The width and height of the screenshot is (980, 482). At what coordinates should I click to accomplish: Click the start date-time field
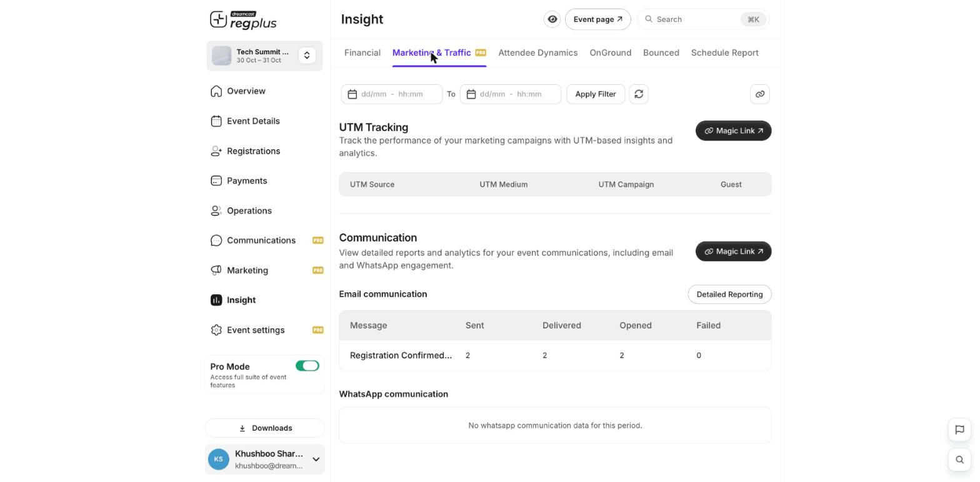392,94
